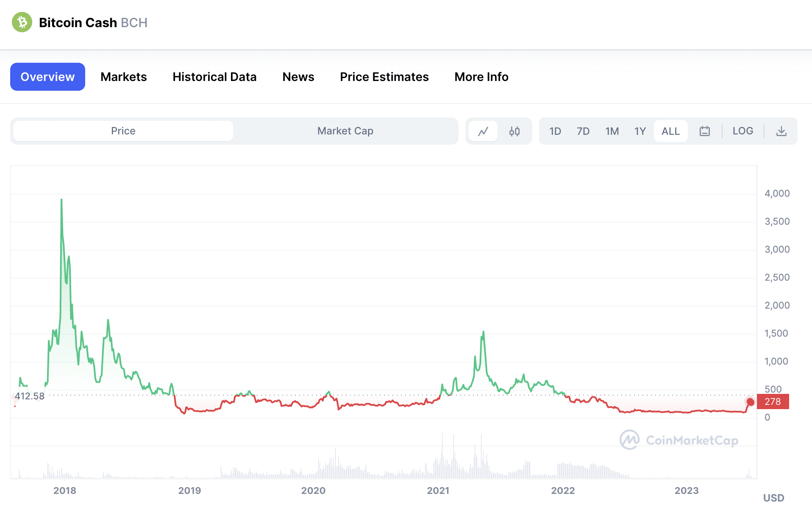Open the News tab
This screenshot has width=812, height=513.
point(298,77)
